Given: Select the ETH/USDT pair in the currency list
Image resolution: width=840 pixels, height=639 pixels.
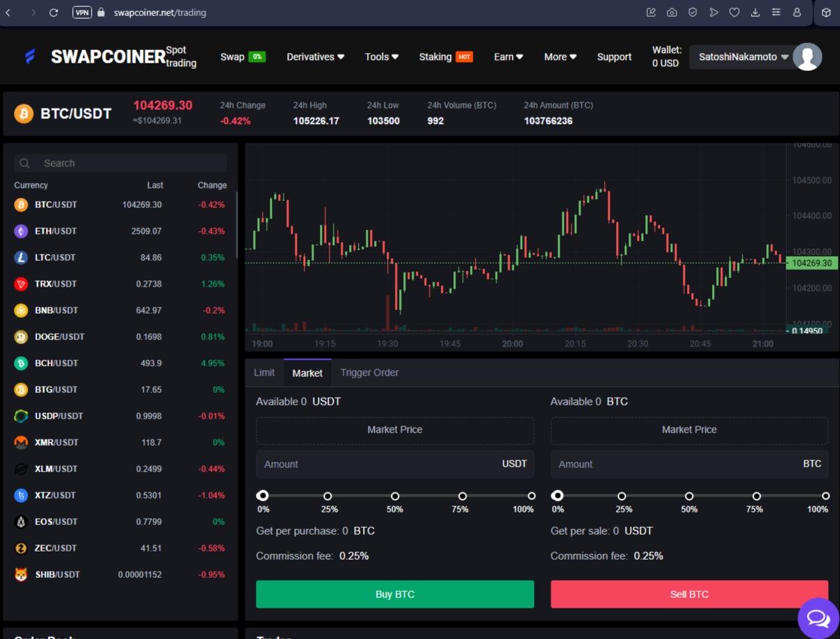Looking at the screenshot, I should tap(54, 231).
